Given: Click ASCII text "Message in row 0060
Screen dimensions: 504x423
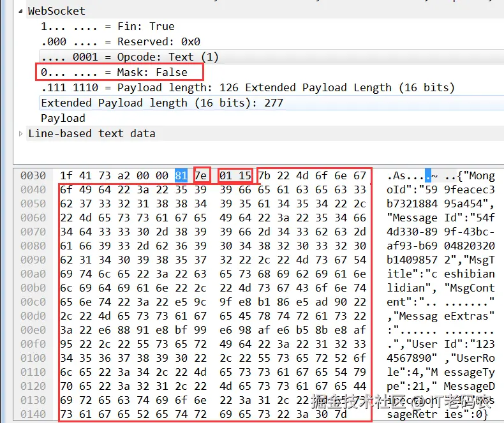Looking at the screenshot, I should pos(412,218).
